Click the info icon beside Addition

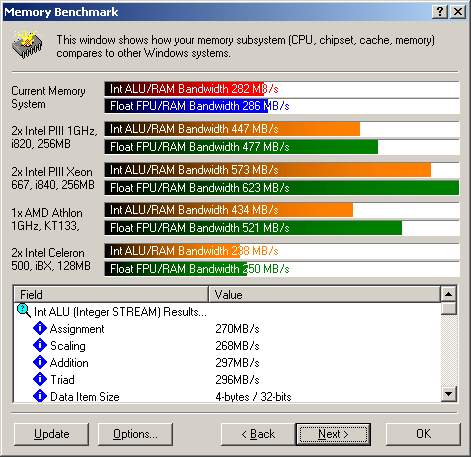point(40,362)
